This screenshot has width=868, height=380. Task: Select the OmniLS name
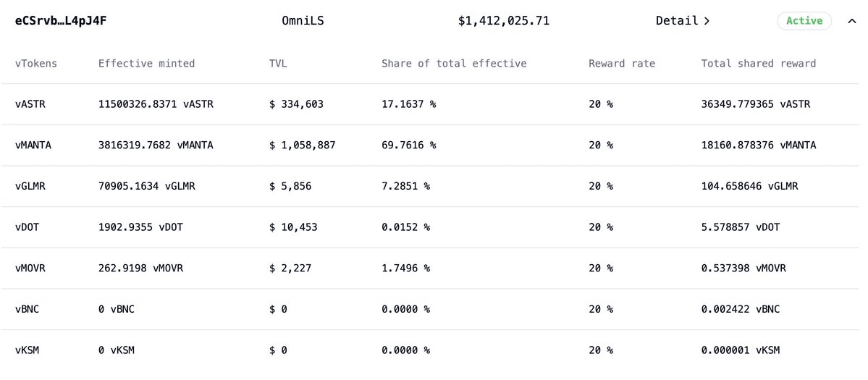tap(303, 21)
